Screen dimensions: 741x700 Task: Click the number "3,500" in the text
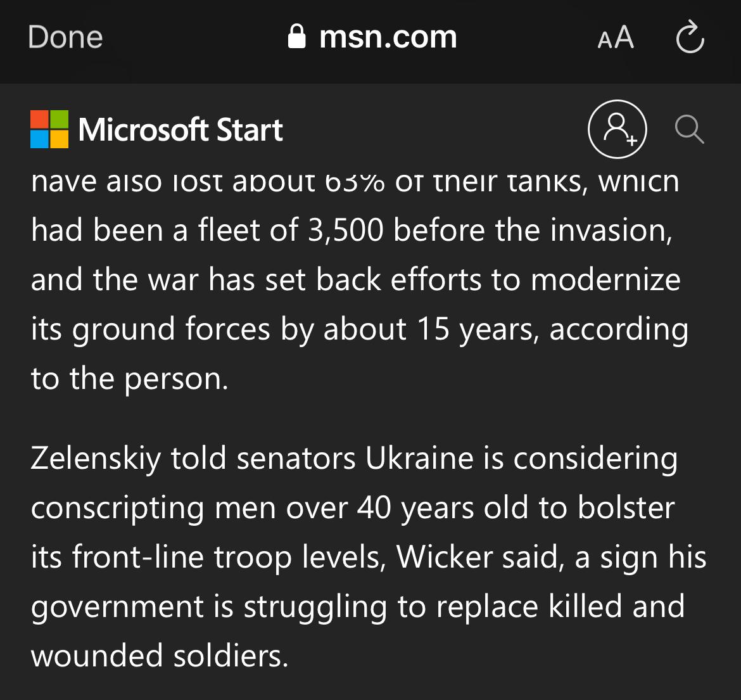point(345,231)
